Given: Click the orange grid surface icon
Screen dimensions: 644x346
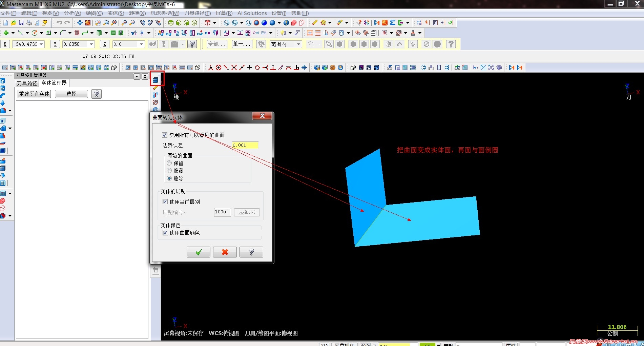Looking at the screenshot, I should [x=310, y=33].
